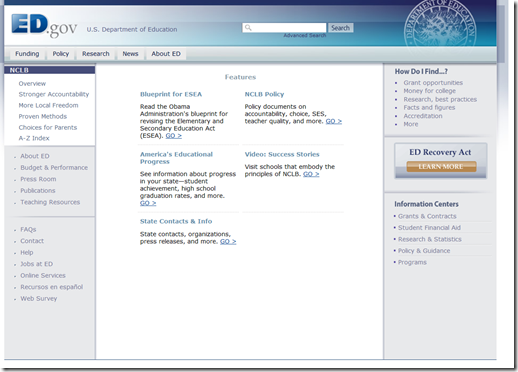Open Policy & Guidance information center
Screen dimensions: 518x372
(424, 250)
